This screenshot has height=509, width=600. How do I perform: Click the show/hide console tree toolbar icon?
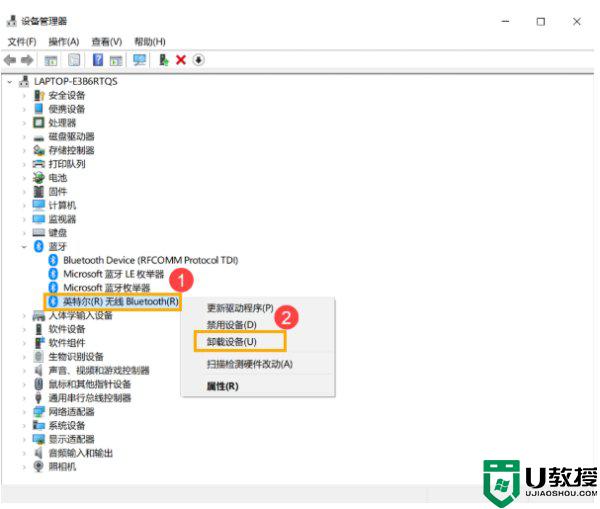coord(51,60)
